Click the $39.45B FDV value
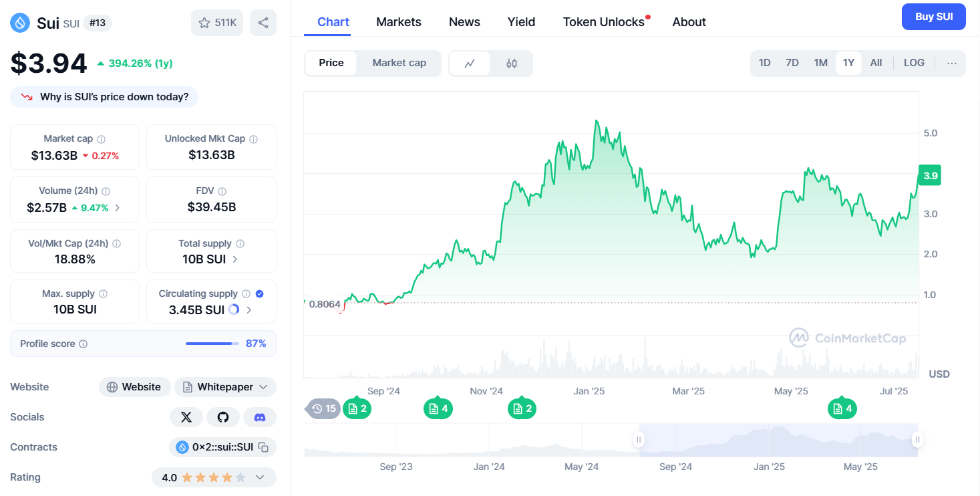The height and width of the screenshot is (496, 980). pos(212,207)
